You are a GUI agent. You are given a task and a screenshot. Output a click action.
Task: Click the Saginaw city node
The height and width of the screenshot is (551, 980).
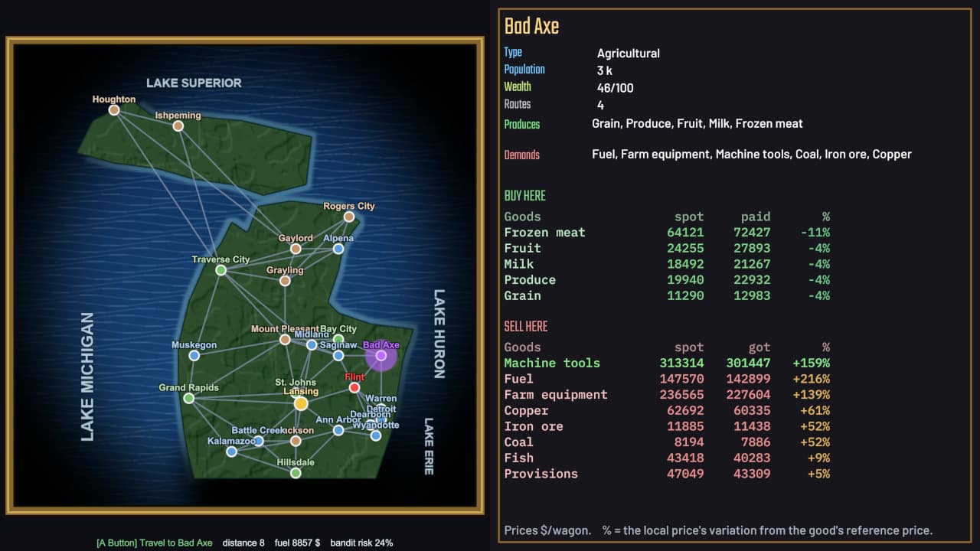click(338, 356)
